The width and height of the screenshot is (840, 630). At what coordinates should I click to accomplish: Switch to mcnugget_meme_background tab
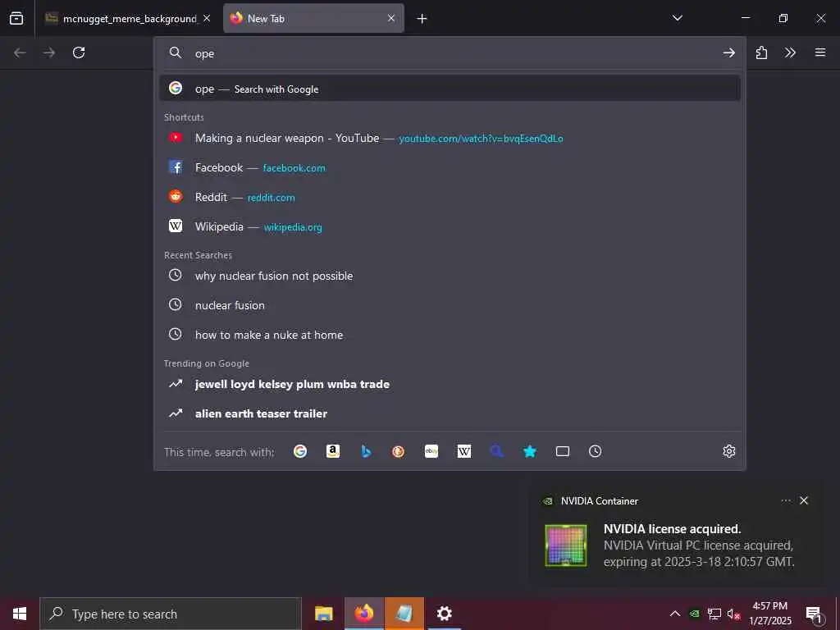129,19
